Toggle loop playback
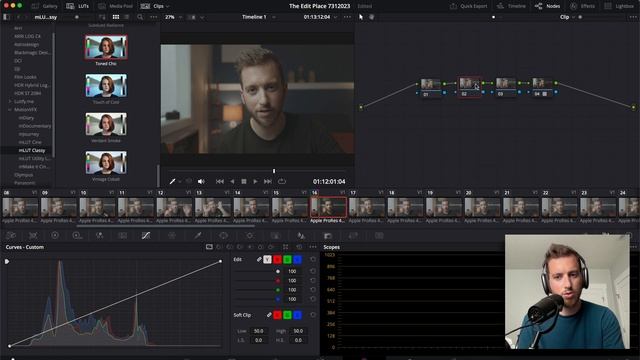Image resolution: width=640 pixels, height=360 pixels. coord(282,181)
